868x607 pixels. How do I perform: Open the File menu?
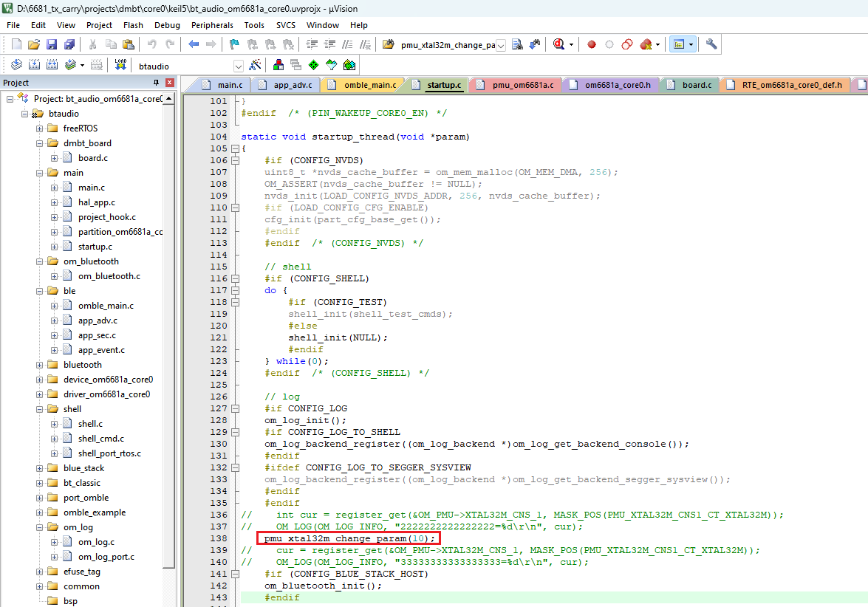tap(13, 25)
